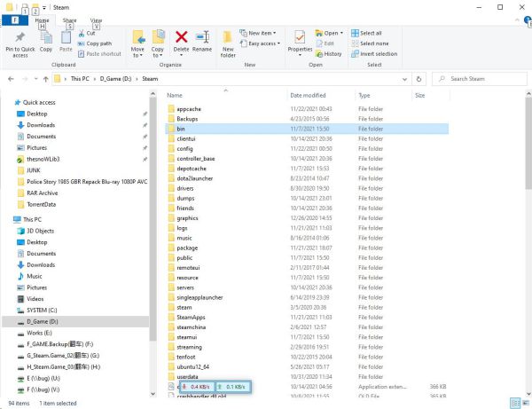Screen dimensions: 532x409
Task: Sort files by Date modified column
Action: 308,95
